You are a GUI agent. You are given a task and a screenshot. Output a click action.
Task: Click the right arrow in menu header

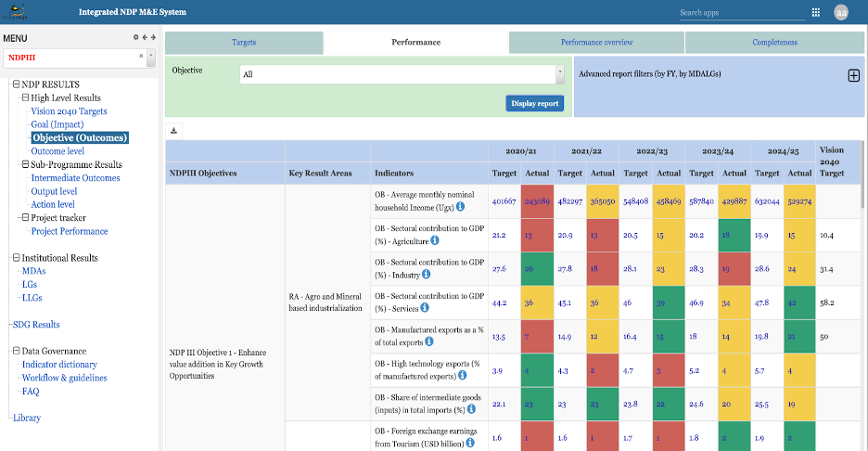pyautogui.click(x=152, y=38)
